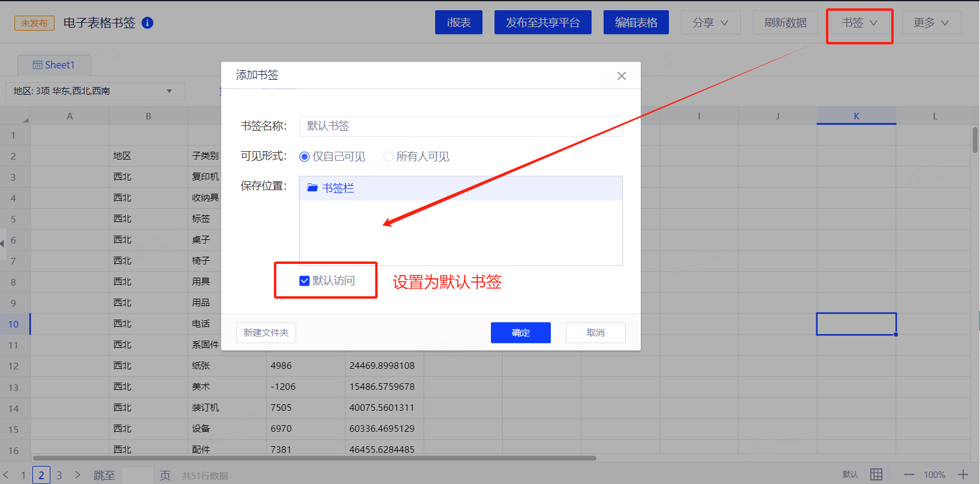
Task: Expand the 更多 dropdown menu
Action: click(x=931, y=23)
